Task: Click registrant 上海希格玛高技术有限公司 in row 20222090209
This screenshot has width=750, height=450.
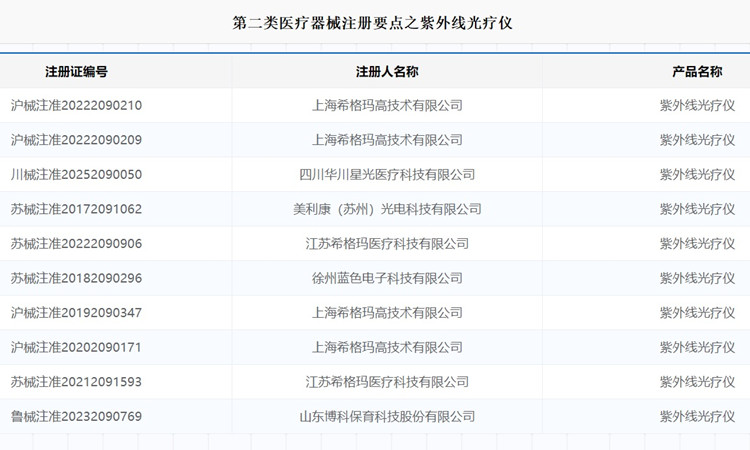Action: (x=387, y=140)
